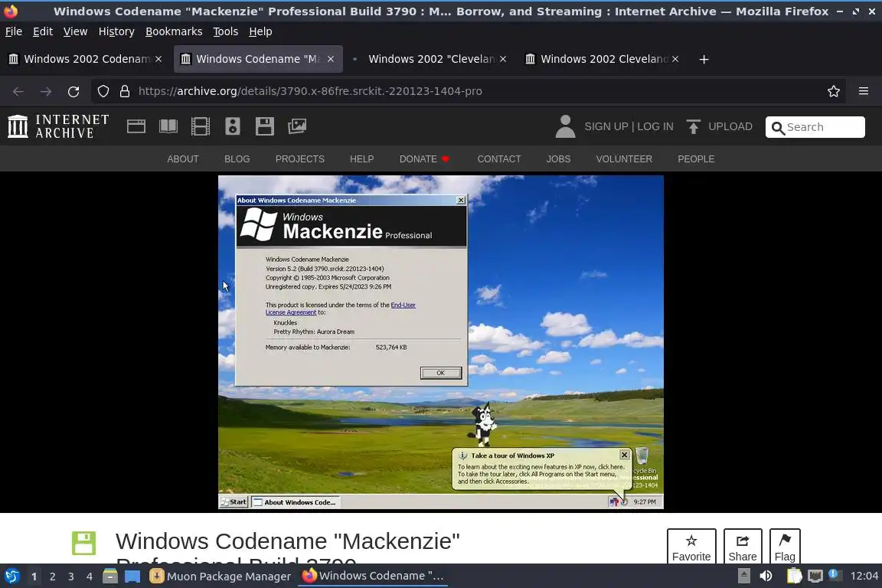Go back to previous page
Image resolution: width=882 pixels, height=588 pixels.
tap(18, 91)
